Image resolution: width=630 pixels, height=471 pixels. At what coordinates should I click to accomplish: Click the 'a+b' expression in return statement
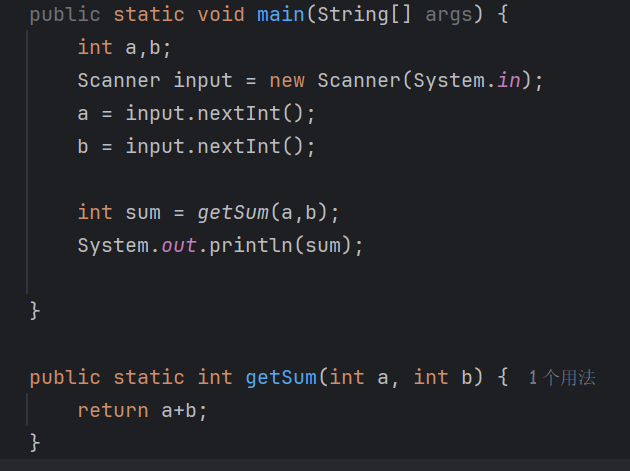(x=179, y=410)
